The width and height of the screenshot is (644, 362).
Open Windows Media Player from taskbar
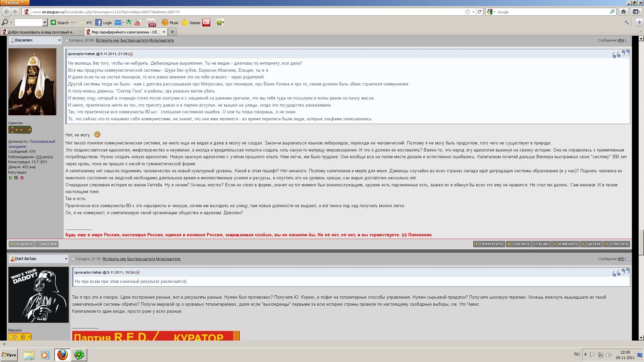click(x=45, y=355)
